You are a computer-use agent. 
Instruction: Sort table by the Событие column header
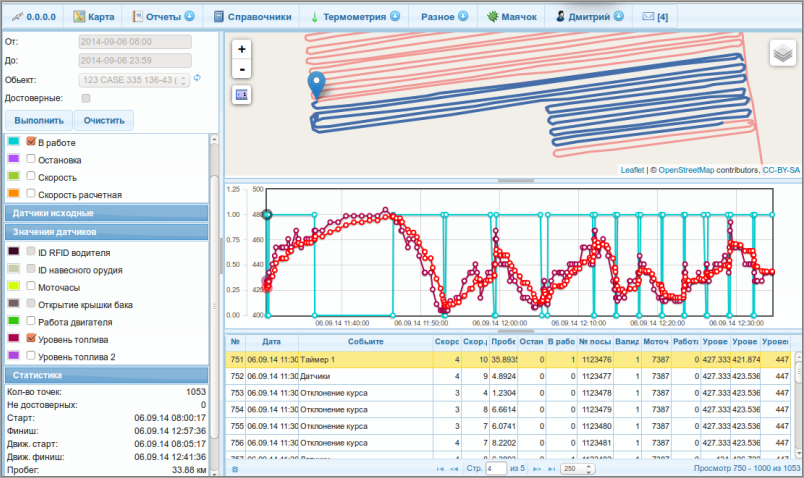click(x=366, y=342)
